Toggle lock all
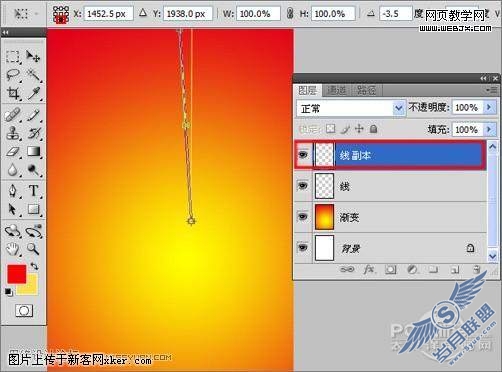Image resolution: width=502 pixels, height=372 pixels. tap(374, 129)
